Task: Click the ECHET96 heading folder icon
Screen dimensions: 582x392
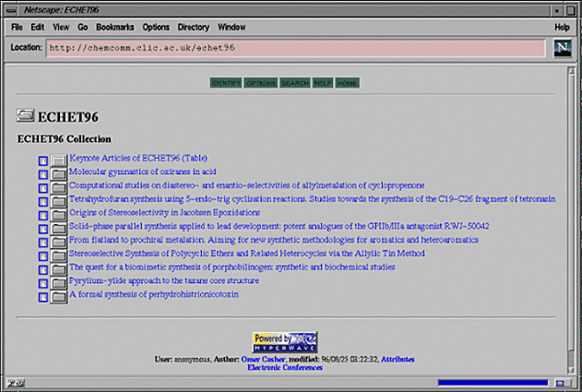Action: [25, 117]
